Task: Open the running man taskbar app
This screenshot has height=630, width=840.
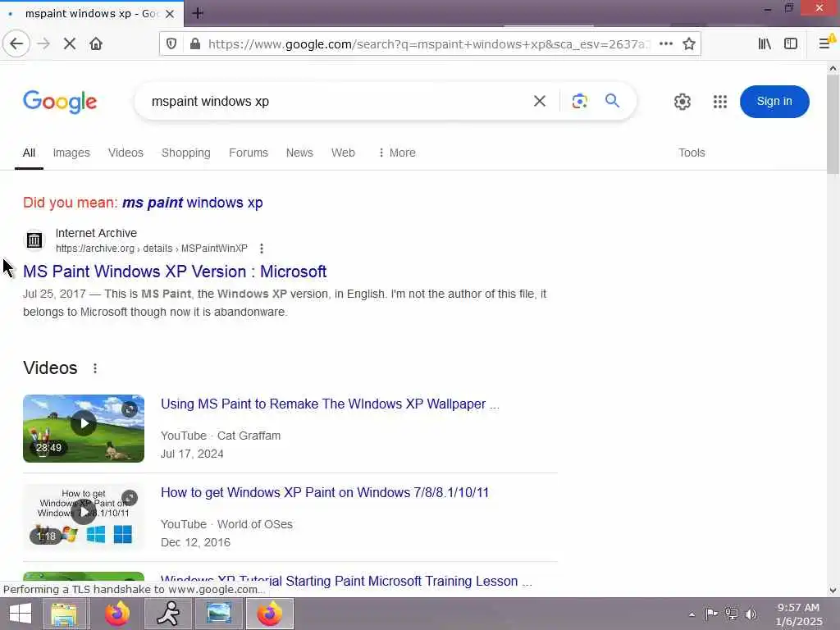Action: (168, 614)
